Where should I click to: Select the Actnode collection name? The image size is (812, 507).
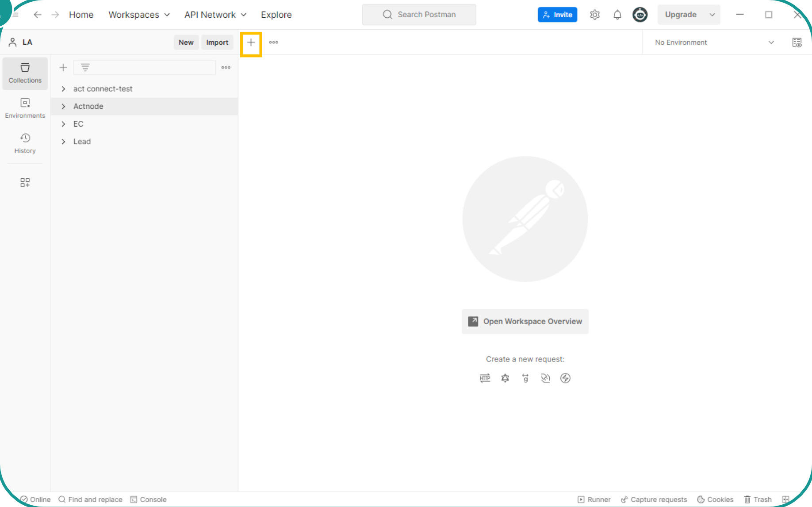click(88, 107)
